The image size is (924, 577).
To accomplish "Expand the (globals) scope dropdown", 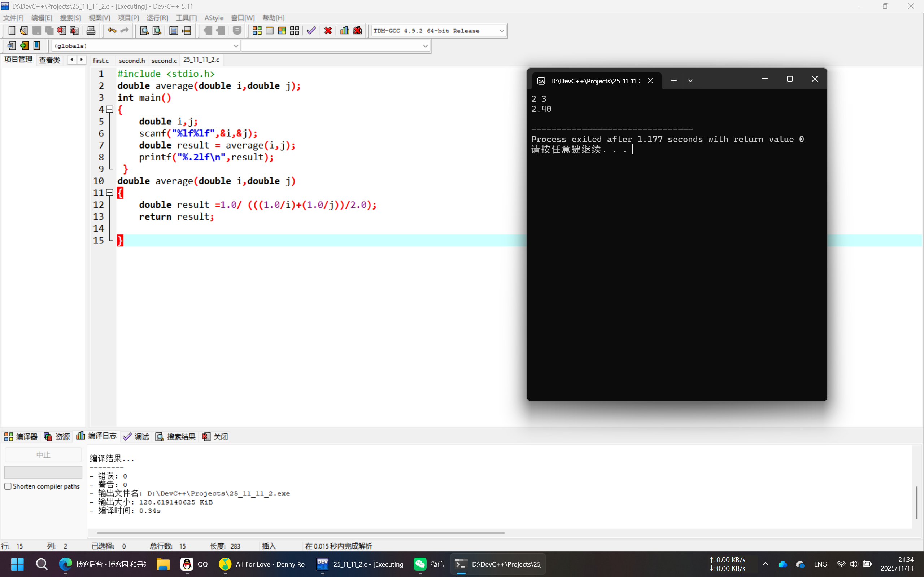I will 236,46.
